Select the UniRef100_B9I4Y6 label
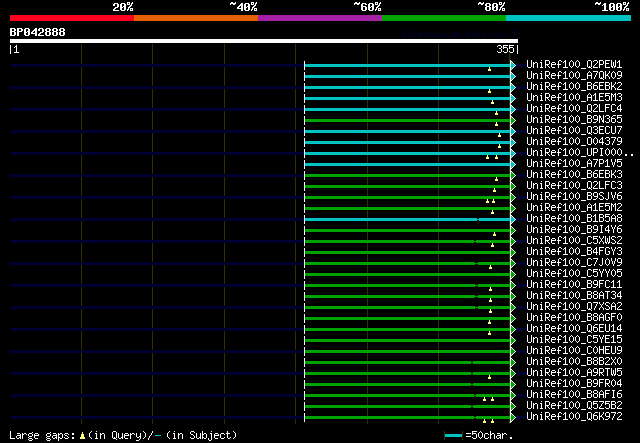 pyautogui.click(x=574, y=230)
